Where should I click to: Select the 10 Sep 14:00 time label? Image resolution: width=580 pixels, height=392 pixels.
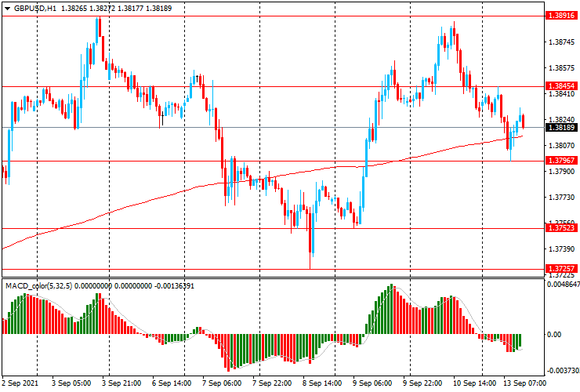[474, 383]
